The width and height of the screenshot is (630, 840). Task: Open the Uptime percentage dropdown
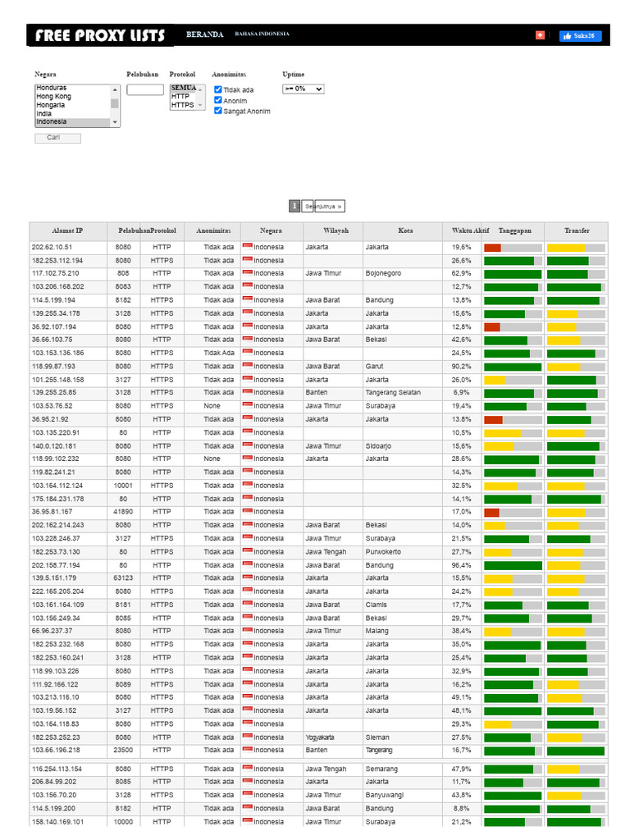click(x=304, y=89)
